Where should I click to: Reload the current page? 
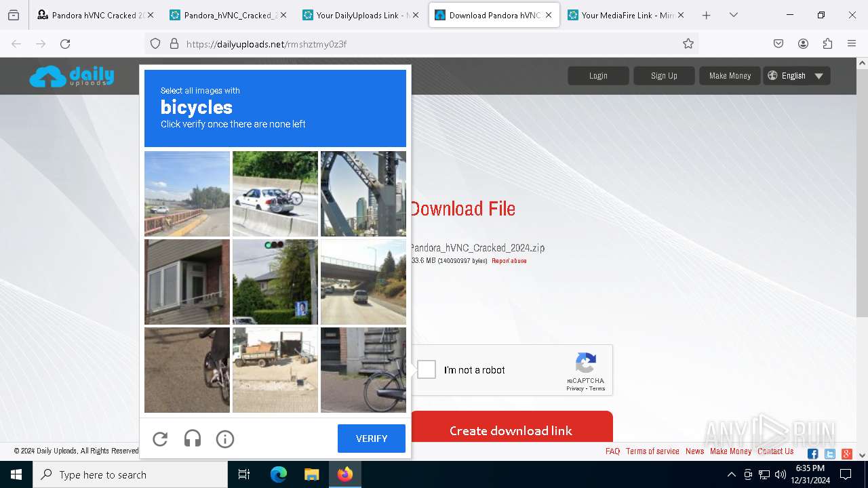point(65,44)
